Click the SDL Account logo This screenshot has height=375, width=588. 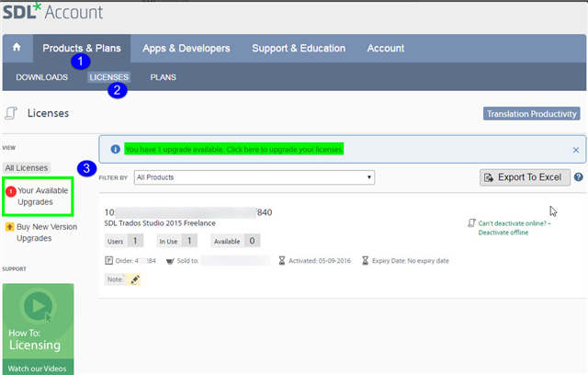pyautogui.click(x=53, y=12)
